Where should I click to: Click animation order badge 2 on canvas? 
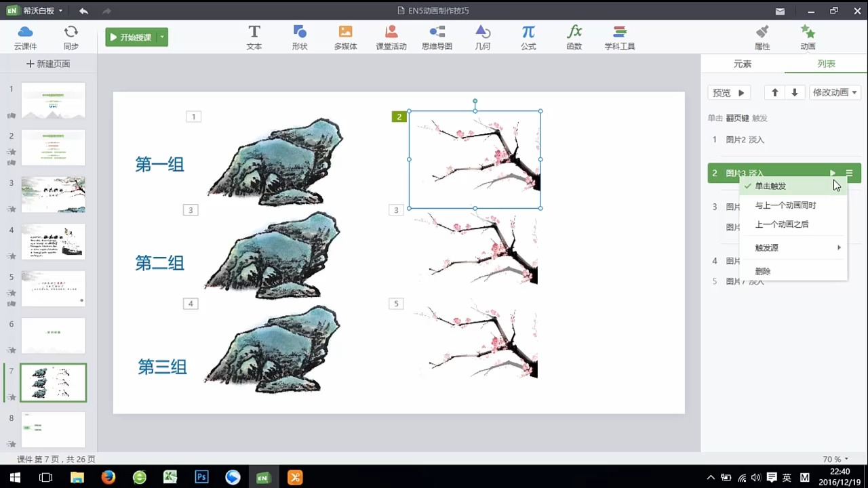(x=399, y=117)
